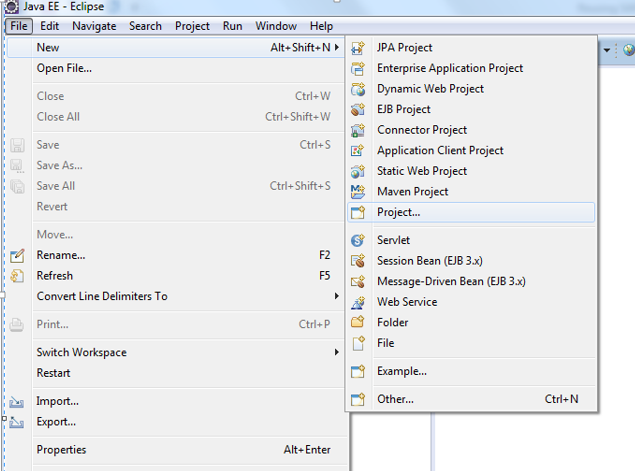Expand the Switch Workspace submenu

coord(337,352)
